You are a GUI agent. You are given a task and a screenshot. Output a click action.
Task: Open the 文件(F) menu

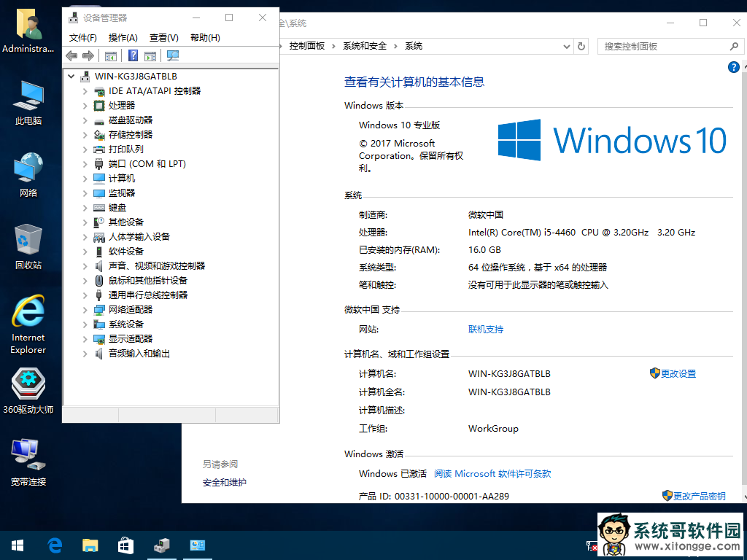coord(83,38)
